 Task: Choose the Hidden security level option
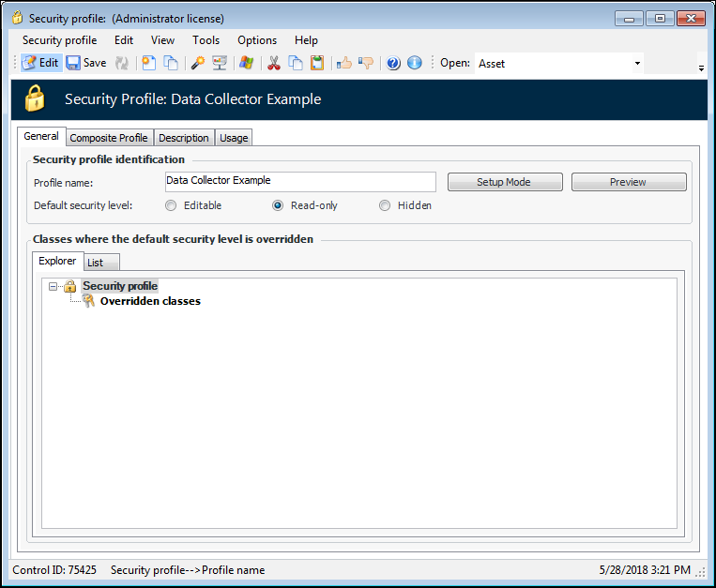pos(385,205)
